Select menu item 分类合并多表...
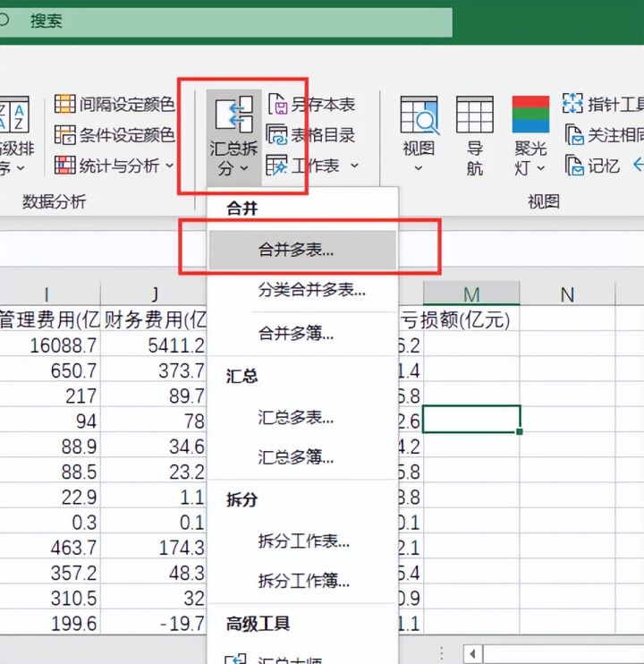644x664 pixels. point(302,290)
